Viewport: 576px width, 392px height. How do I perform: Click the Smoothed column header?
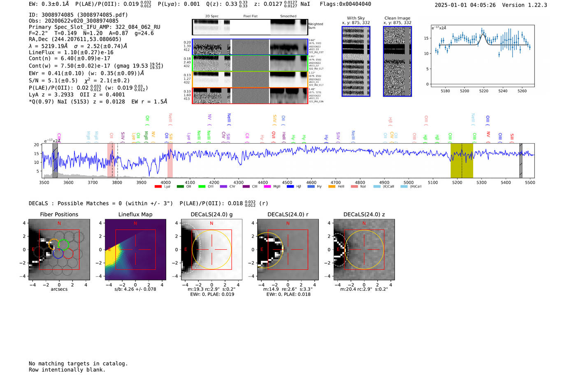pyautogui.click(x=288, y=16)
